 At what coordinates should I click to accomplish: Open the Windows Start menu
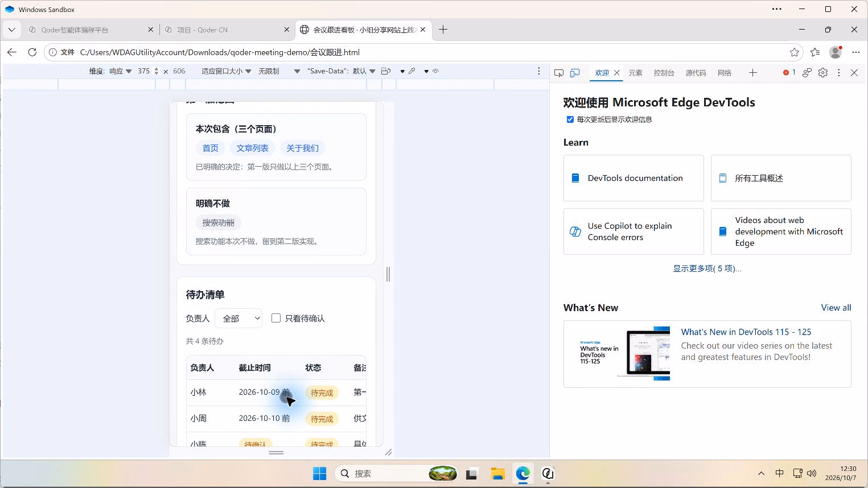click(320, 473)
